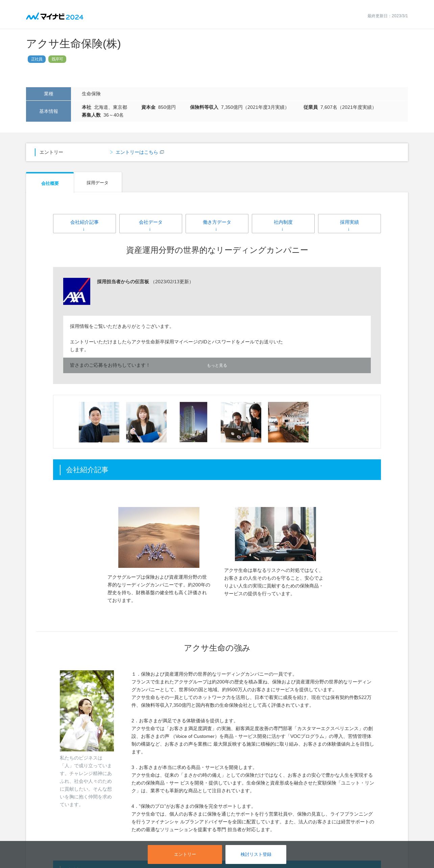Jump to 会社データ section button
The width and height of the screenshot is (434, 868).
[151, 223]
